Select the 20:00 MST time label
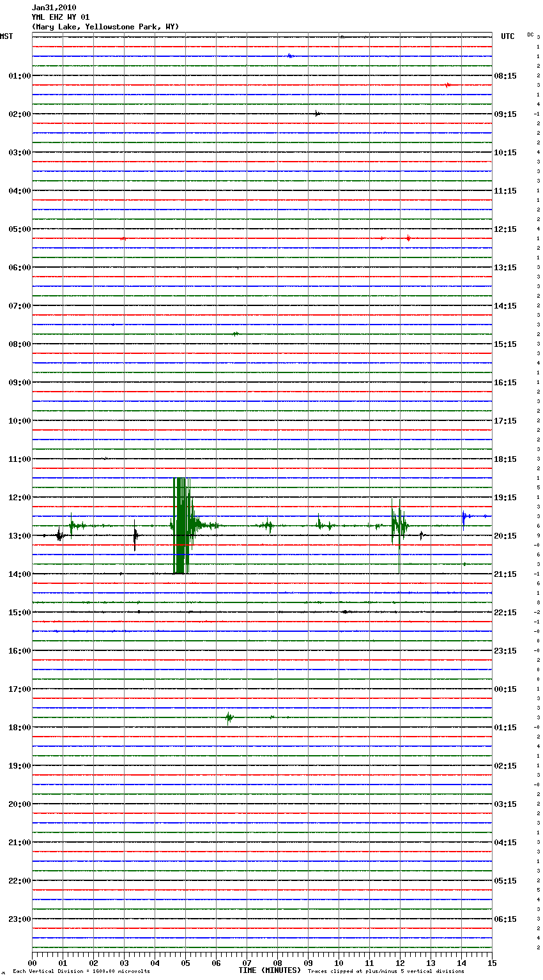The image size is (543, 980). 20,804
